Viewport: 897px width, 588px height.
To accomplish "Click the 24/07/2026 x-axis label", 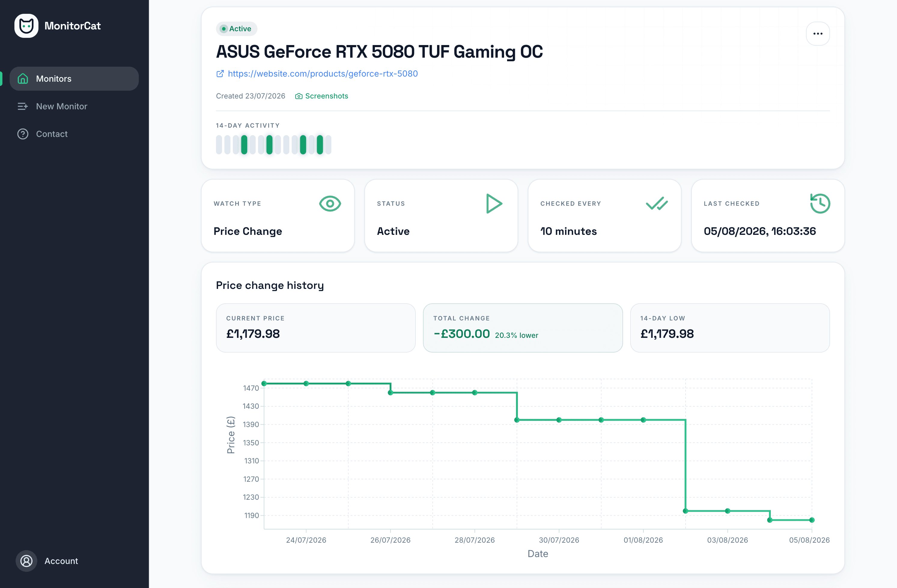I will tap(306, 540).
